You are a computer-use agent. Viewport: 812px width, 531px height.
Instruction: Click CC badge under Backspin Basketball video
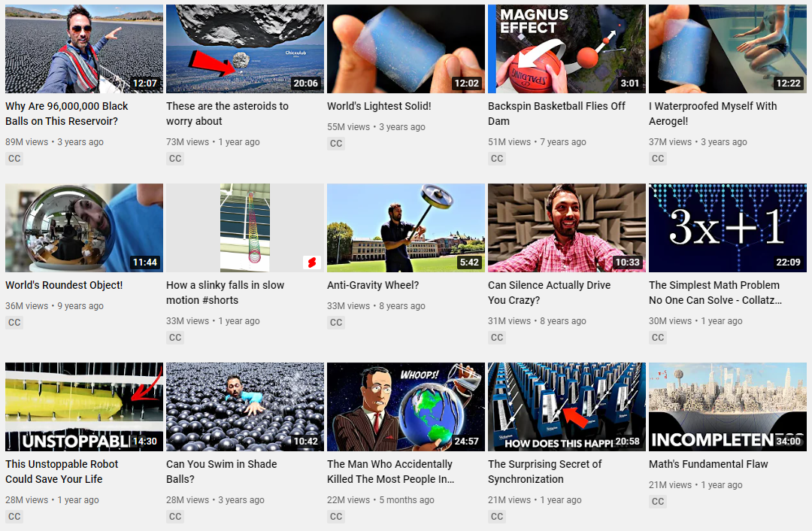click(497, 159)
